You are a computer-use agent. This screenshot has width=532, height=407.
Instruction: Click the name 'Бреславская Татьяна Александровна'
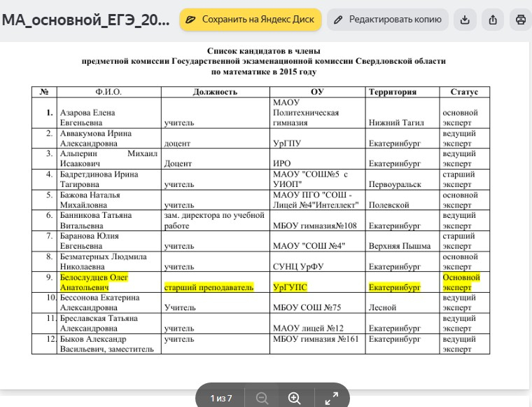coord(99,323)
